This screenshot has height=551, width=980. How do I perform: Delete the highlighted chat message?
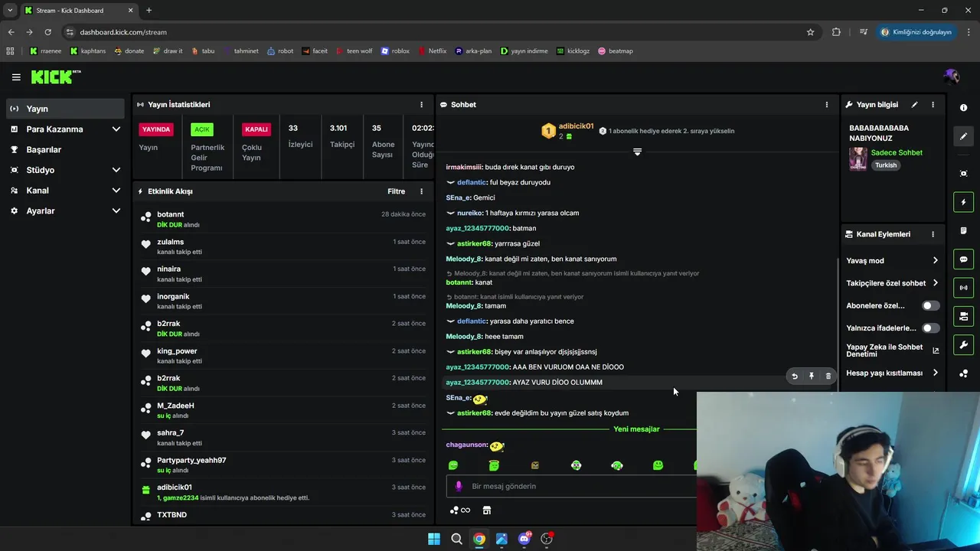(828, 377)
